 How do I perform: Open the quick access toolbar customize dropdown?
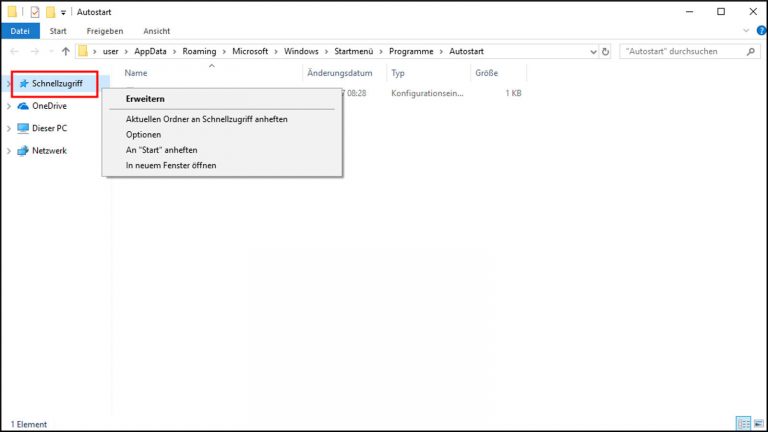[64, 12]
